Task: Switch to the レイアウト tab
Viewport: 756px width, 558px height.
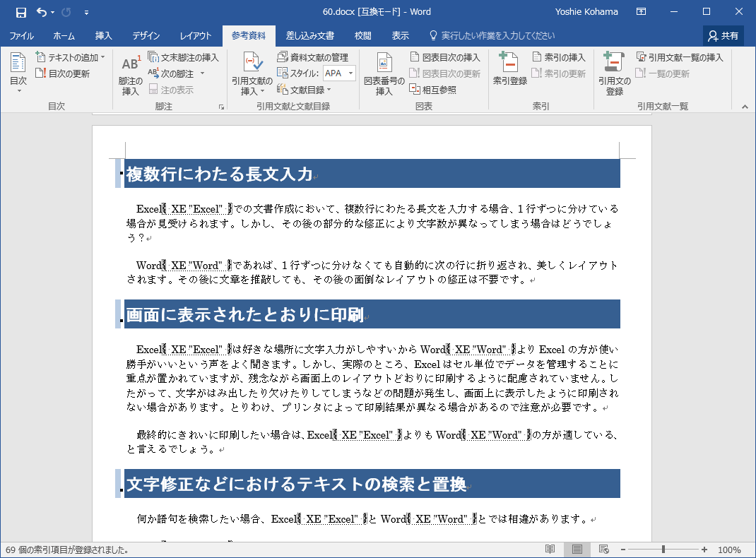Action: pyautogui.click(x=195, y=35)
